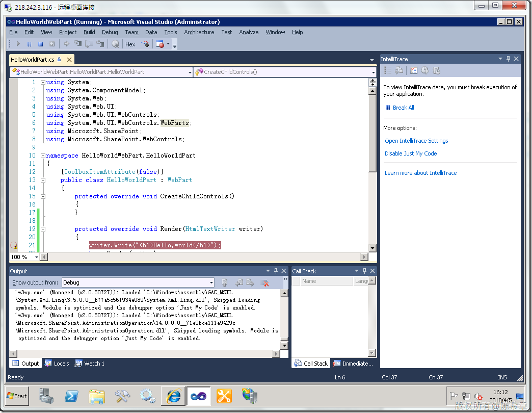
Task: Pin the Output panel
Action: coord(276,271)
